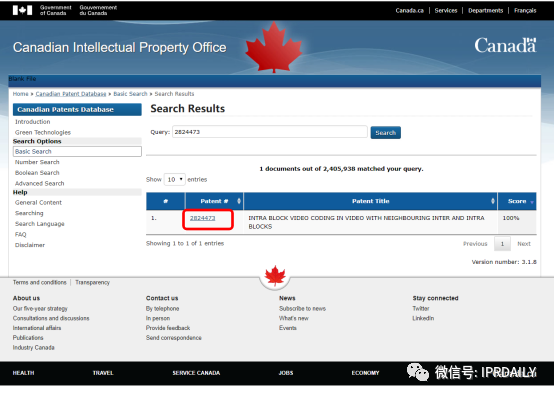Sort by Patent Title column arrows
554x398 pixels.
click(x=493, y=201)
